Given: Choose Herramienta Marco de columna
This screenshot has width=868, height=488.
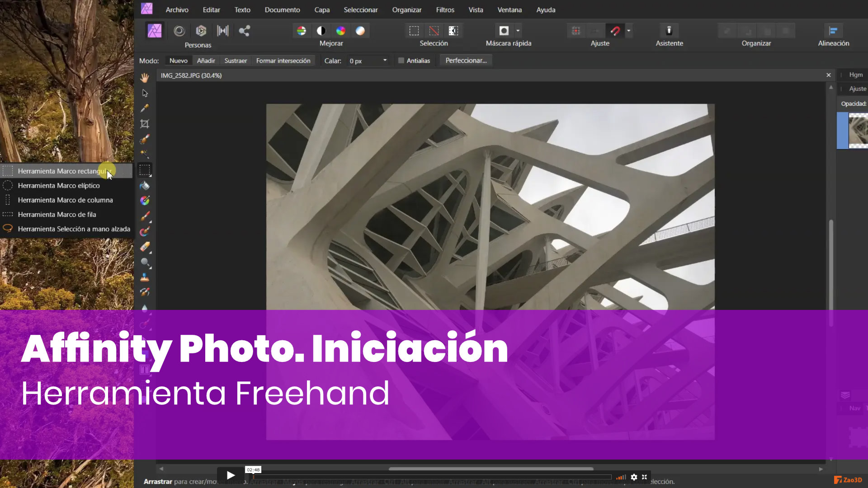Looking at the screenshot, I should (66, 200).
